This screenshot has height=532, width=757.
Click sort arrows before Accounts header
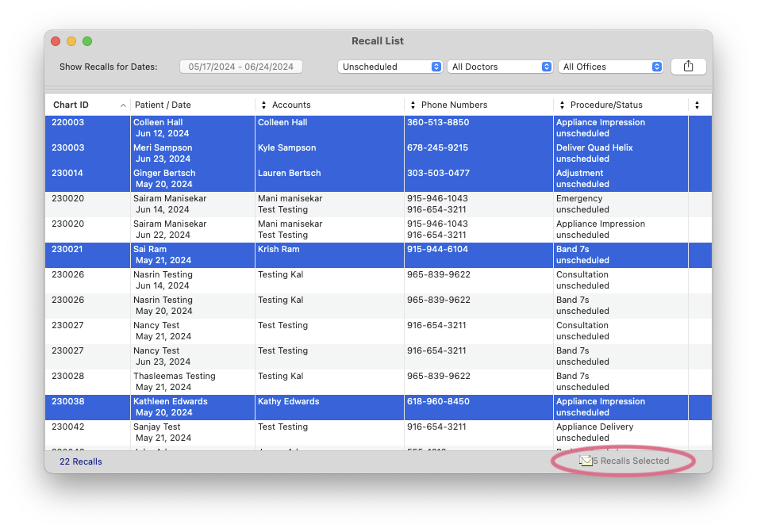click(x=263, y=105)
